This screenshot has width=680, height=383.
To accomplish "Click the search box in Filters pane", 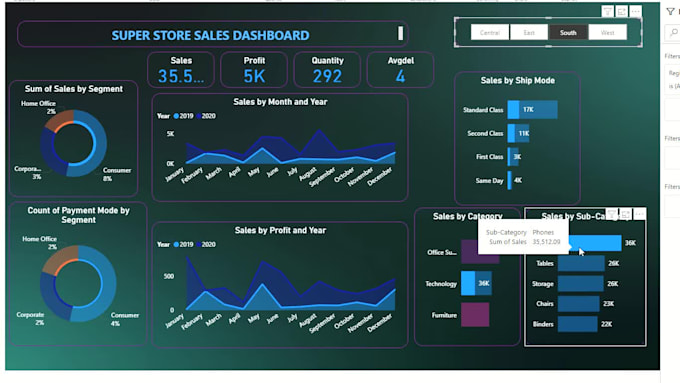I will pos(673,33).
